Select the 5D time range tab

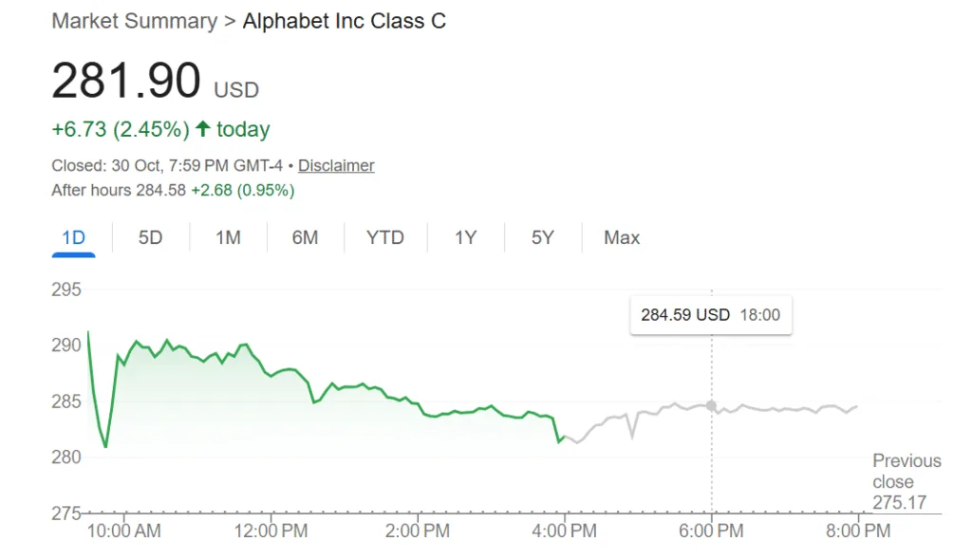coord(149,237)
